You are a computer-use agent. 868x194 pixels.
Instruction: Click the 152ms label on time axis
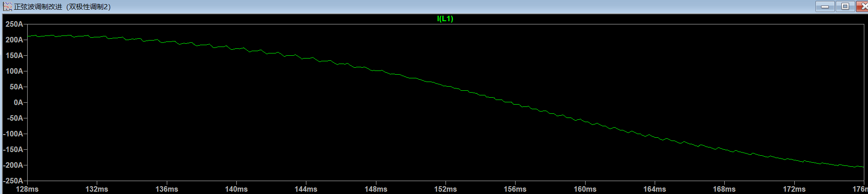[x=446, y=189]
